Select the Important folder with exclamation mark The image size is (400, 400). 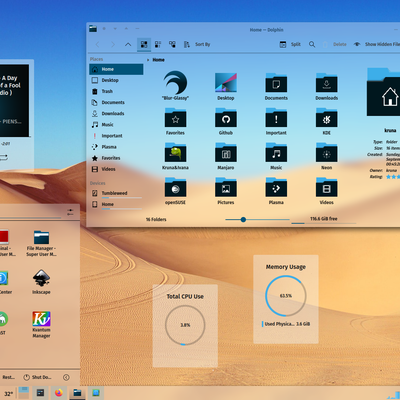(276, 118)
